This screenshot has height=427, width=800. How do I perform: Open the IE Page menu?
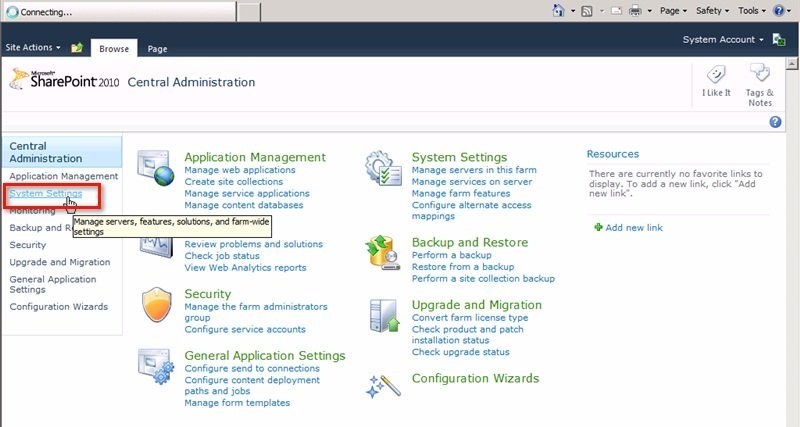pyautogui.click(x=673, y=11)
